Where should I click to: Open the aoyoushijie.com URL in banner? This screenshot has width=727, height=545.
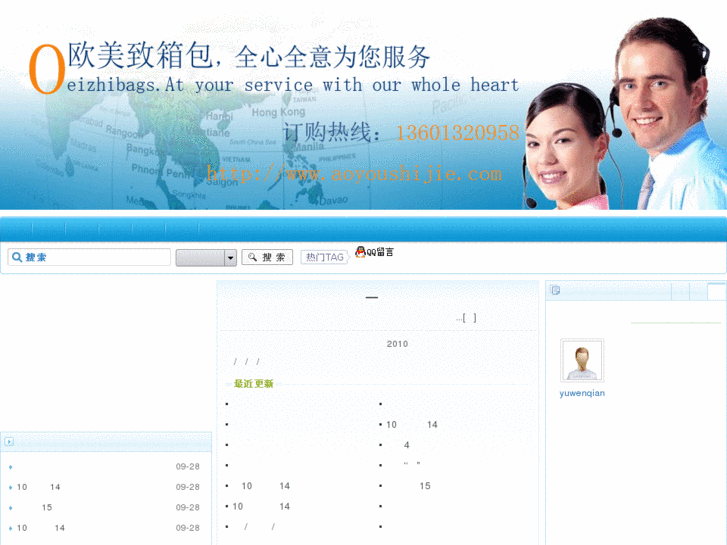[x=354, y=174]
